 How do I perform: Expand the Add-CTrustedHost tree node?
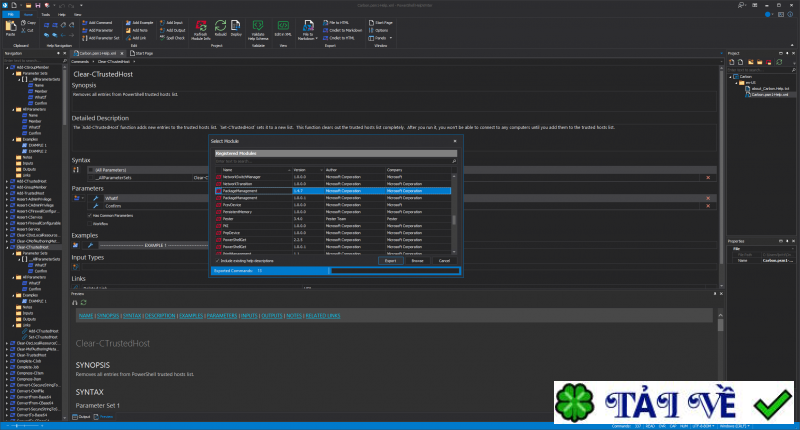[x=8, y=180]
